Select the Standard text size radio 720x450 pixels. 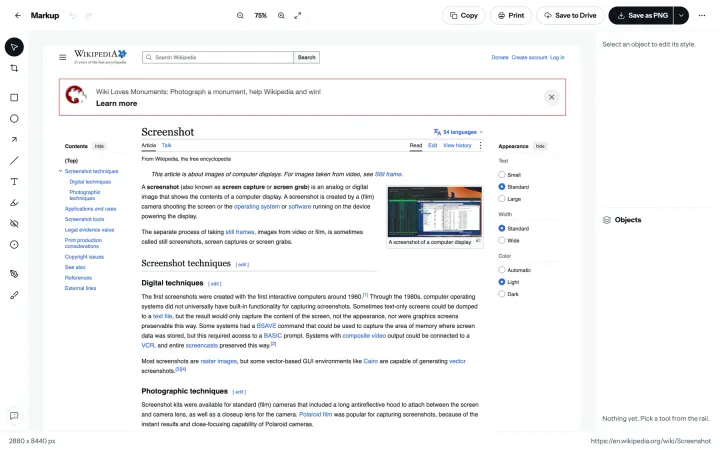(x=501, y=186)
